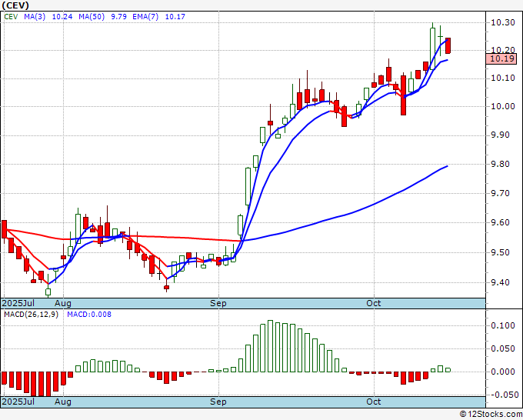Click the MA(3) legend label

tap(35, 17)
